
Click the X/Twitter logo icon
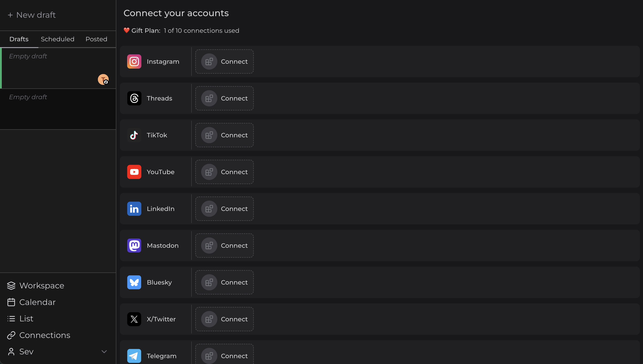point(134,319)
